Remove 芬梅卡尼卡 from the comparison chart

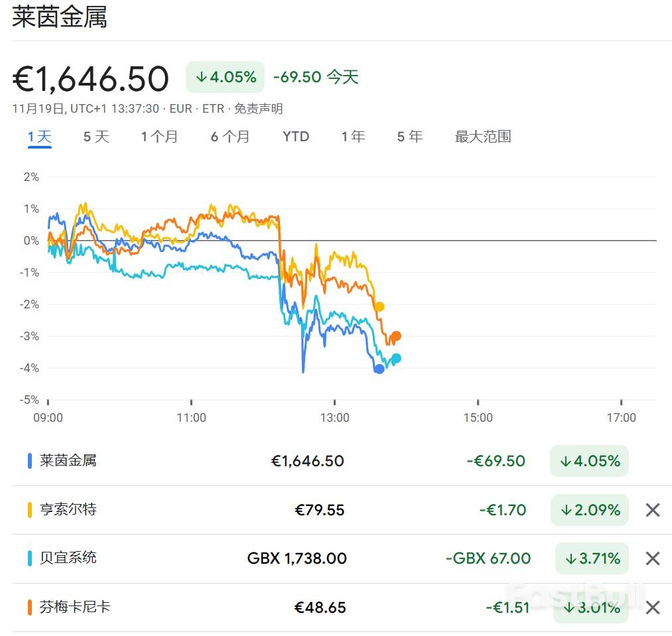652,607
